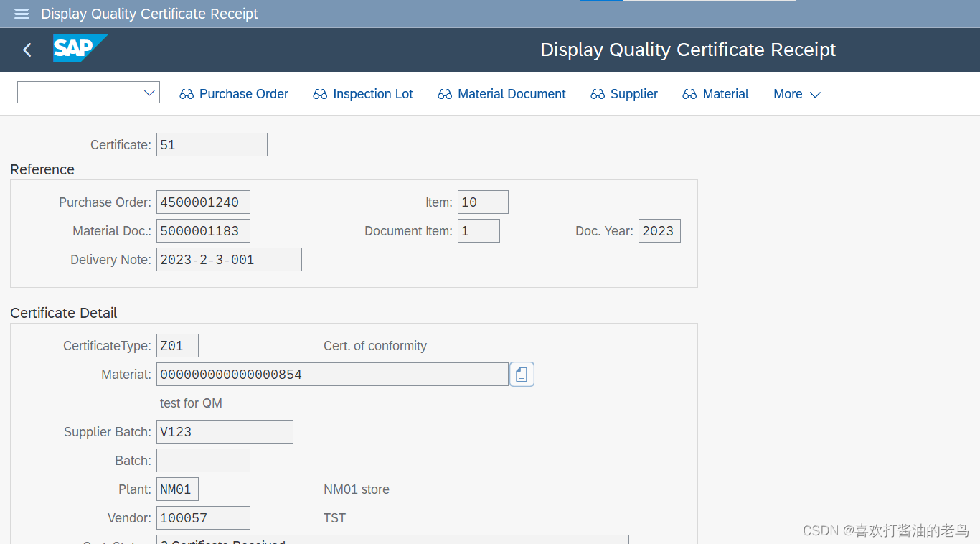
Task: Click the Purchase Order toolbar button
Action: click(243, 93)
